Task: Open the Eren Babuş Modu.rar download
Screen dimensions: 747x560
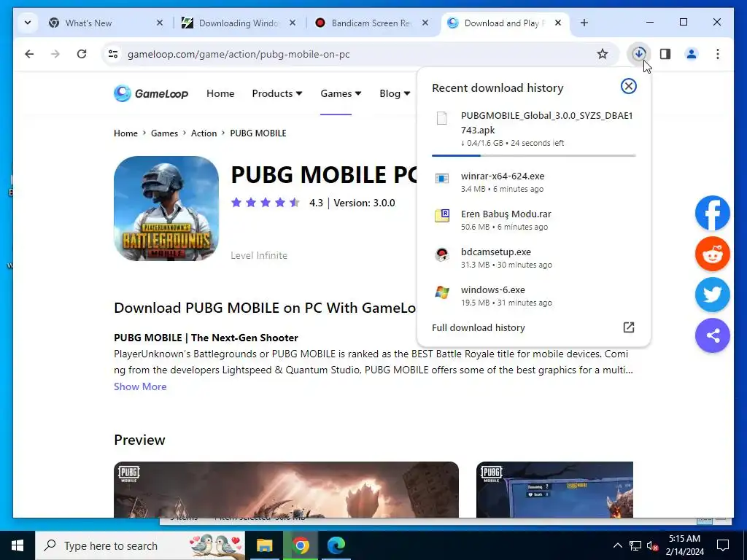Action: click(533, 220)
